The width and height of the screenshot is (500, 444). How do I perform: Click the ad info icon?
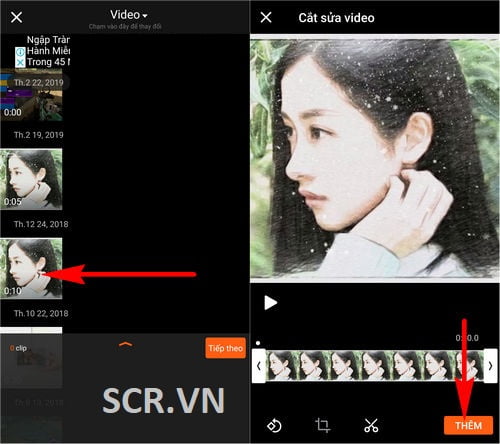[x=20, y=52]
